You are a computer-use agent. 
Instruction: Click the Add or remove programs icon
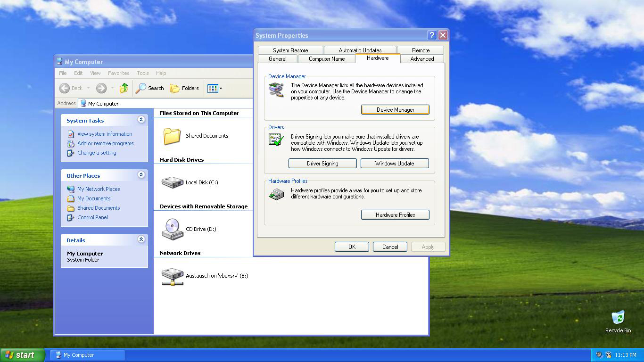pyautogui.click(x=71, y=144)
